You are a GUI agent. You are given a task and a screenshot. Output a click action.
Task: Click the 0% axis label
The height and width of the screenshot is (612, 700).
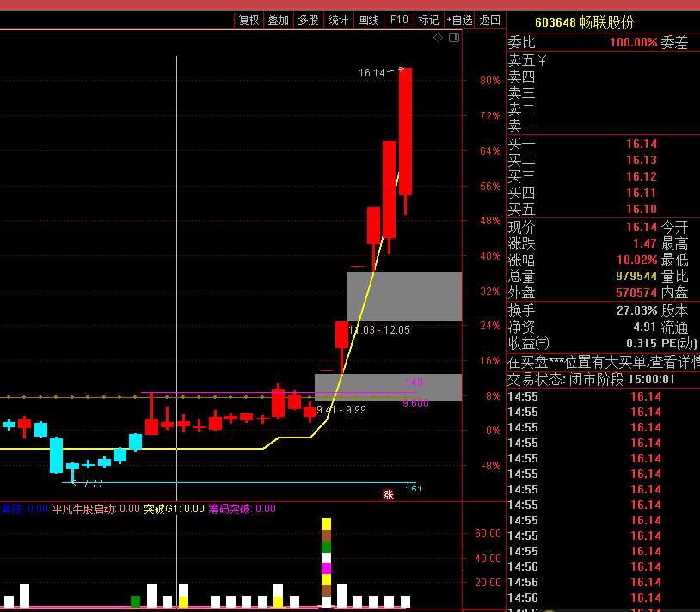point(493,431)
